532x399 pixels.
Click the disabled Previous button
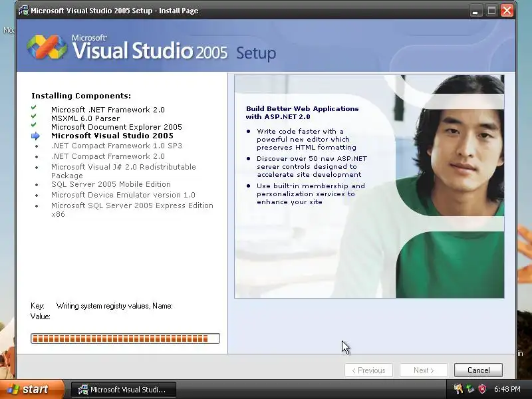[368, 370]
